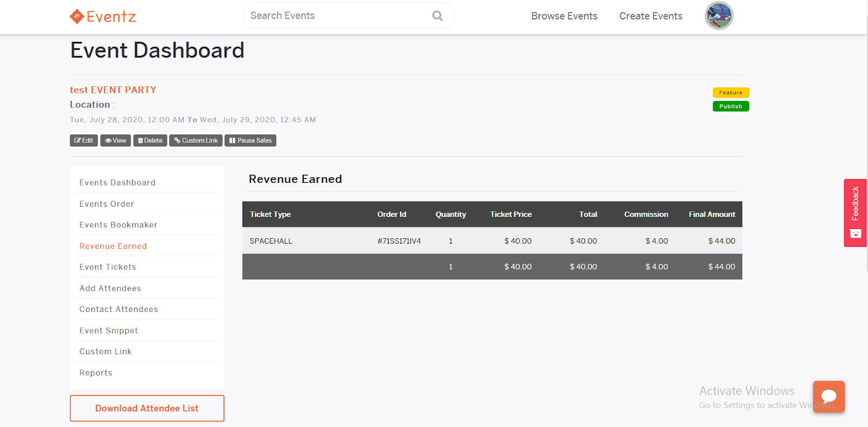Click the Event Dashboard page heading

pos(157,50)
